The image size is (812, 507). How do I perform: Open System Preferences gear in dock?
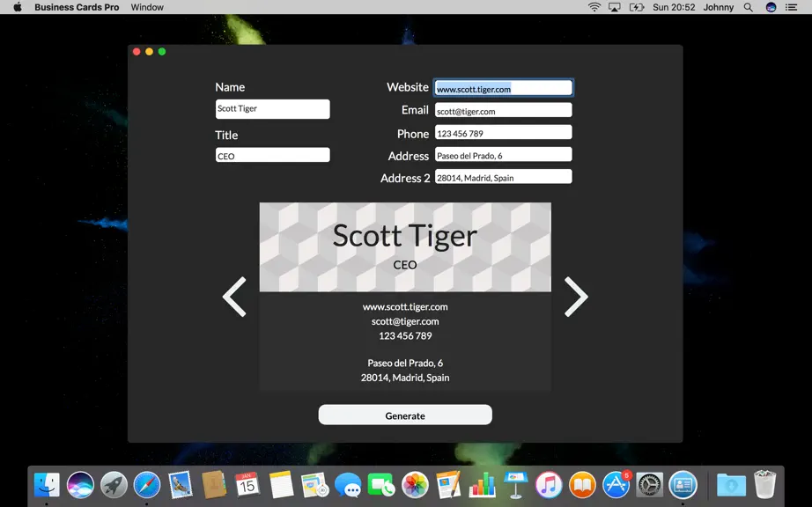tap(649, 485)
